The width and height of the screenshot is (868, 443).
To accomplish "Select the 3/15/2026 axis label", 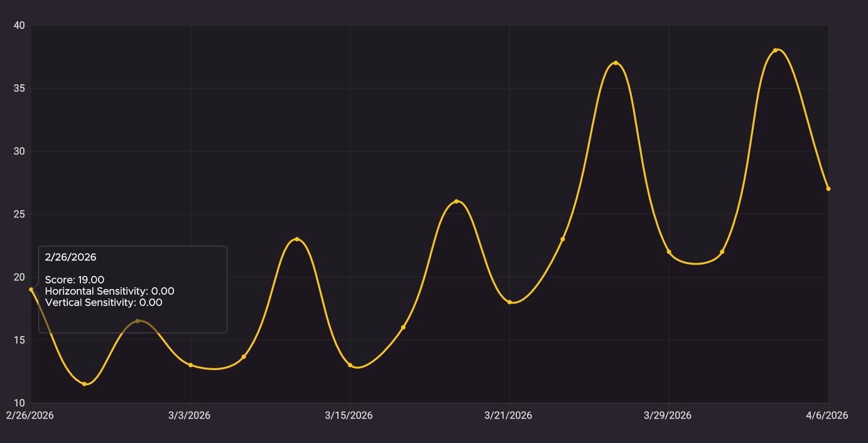I will tap(349, 415).
